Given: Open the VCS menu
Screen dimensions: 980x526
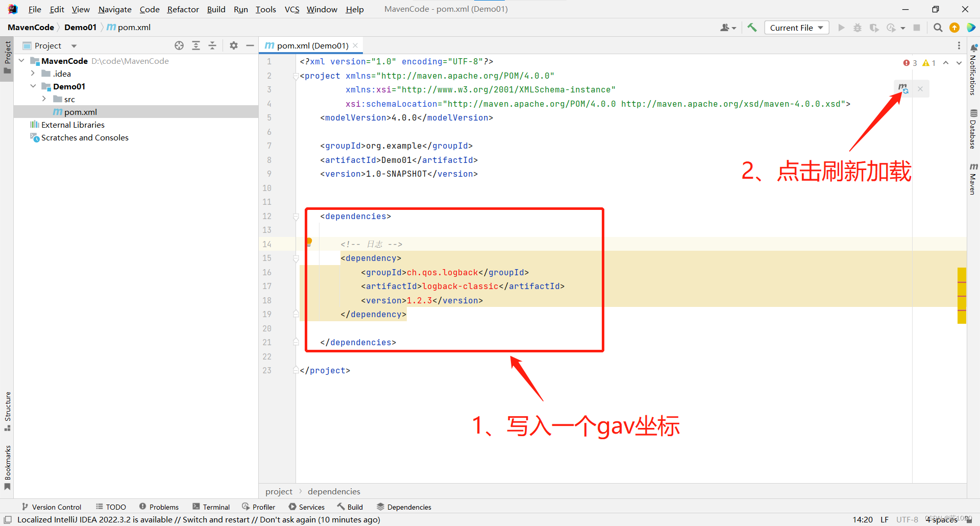Looking at the screenshot, I should click(292, 9).
